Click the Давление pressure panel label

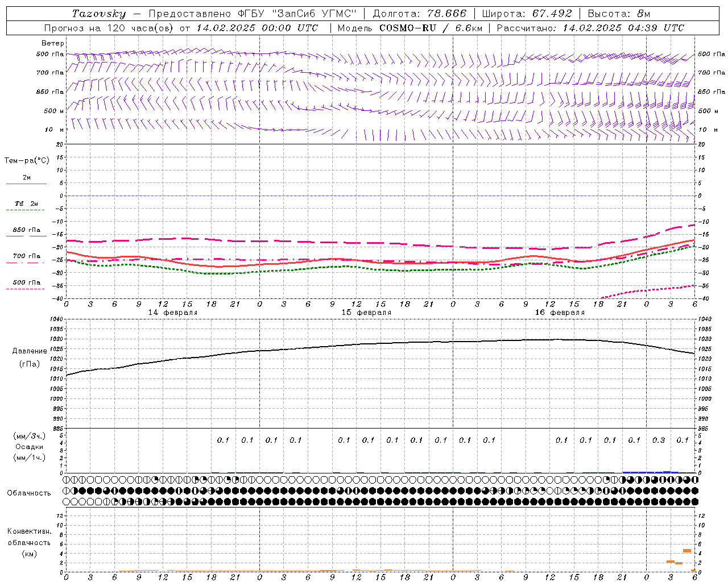pyautogui.click(x=30, y=351)
